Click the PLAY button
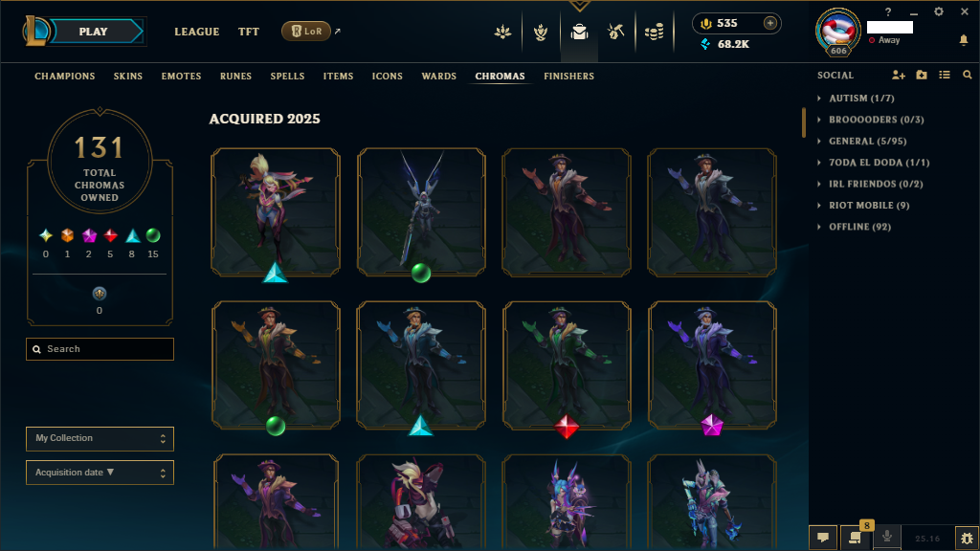This screenshot has height=551, width=980. pyautogui.click(x=94, y=32)
